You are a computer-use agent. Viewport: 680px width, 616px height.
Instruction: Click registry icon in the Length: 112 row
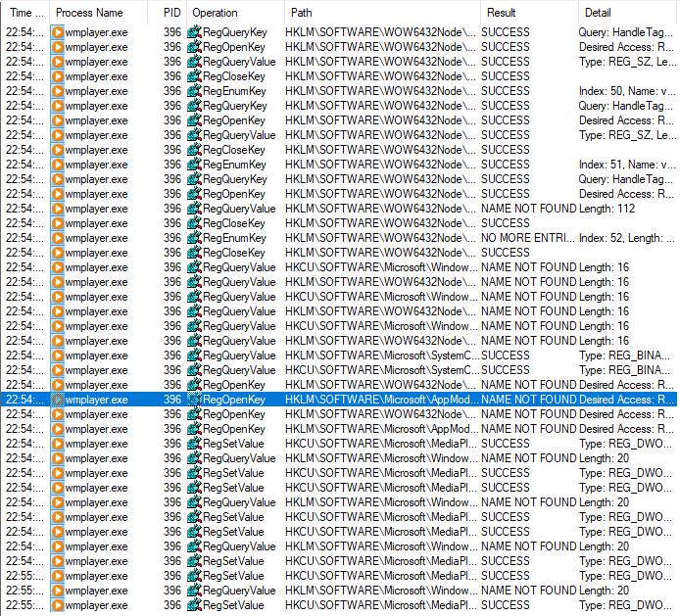click(x=194, y=209)
